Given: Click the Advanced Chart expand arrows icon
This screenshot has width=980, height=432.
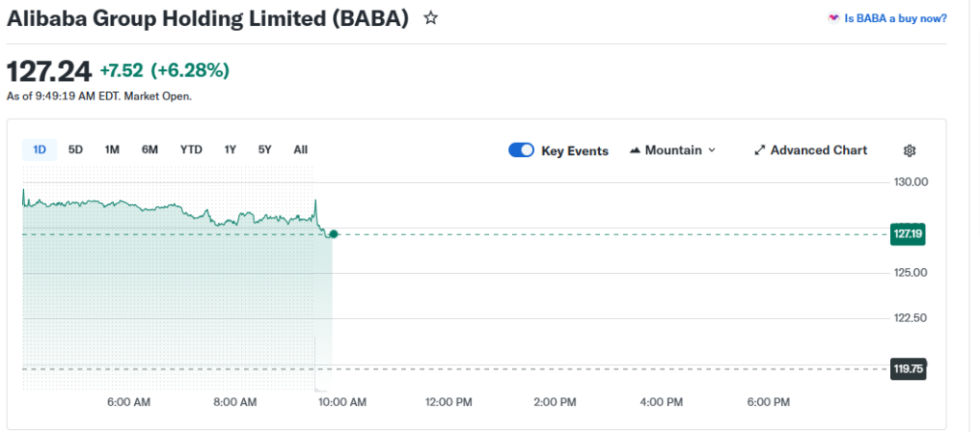Looking at the screenshot, I should pos(760,150).
